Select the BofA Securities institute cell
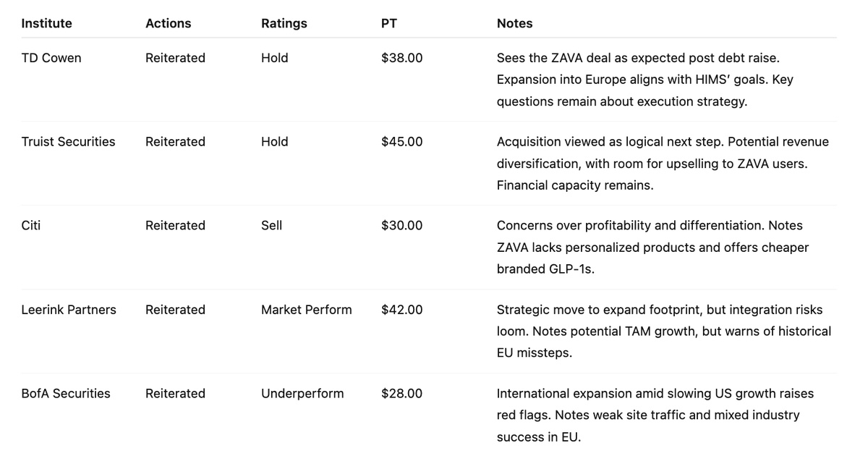 pyautogui.click(x=66, y=394)
